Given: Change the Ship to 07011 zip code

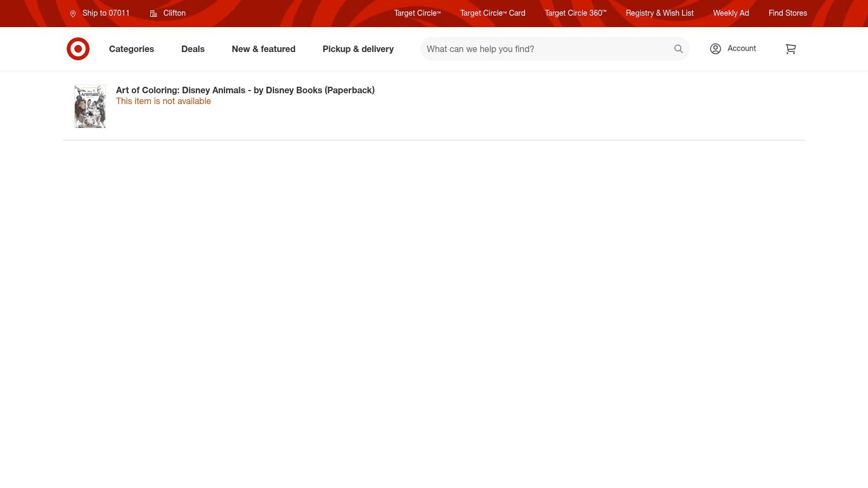Looking at the screenshot, I should pos(106,13).
